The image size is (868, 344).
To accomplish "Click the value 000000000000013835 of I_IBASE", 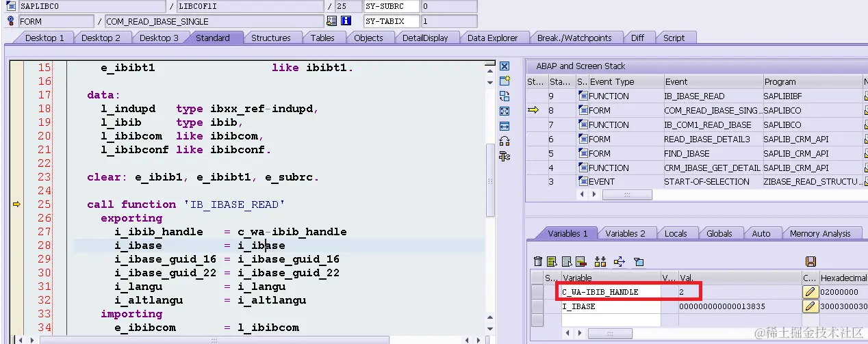I will coord(722,306).
